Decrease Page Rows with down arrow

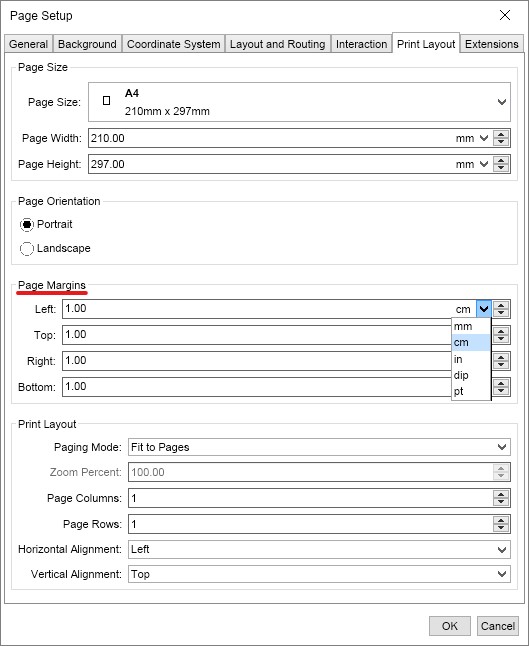pyautogui.click(x=501, y=528)
